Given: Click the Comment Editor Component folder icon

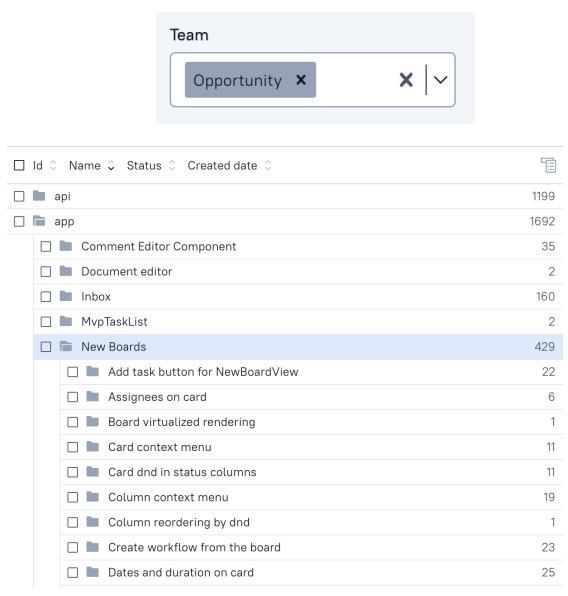Looking at the screenshot, I should [66, 246].
